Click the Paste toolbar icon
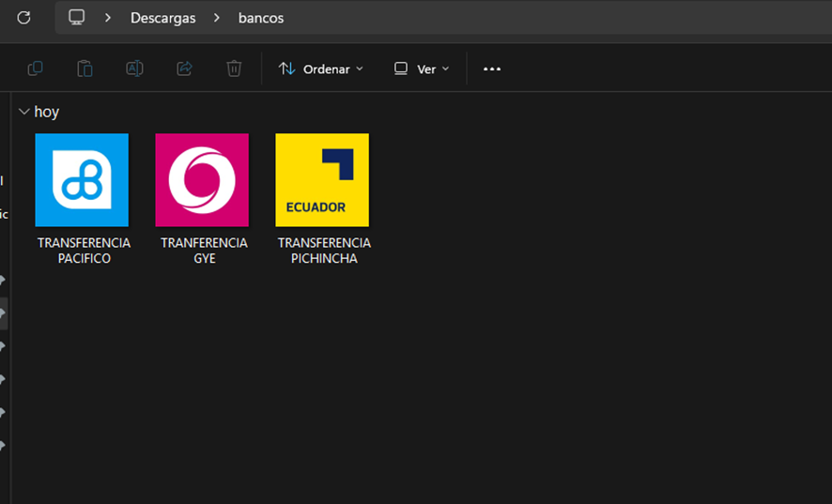 tap(85, 69)
